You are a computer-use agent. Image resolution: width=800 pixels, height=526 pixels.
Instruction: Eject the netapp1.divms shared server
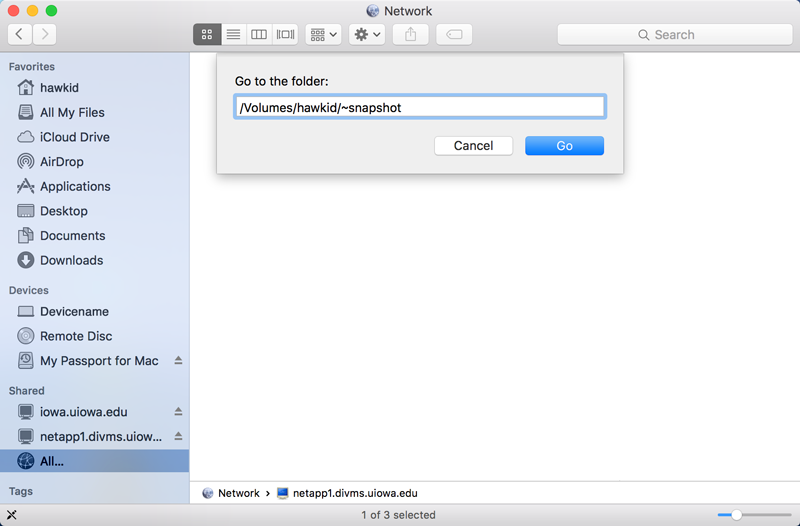coord(178,437)
